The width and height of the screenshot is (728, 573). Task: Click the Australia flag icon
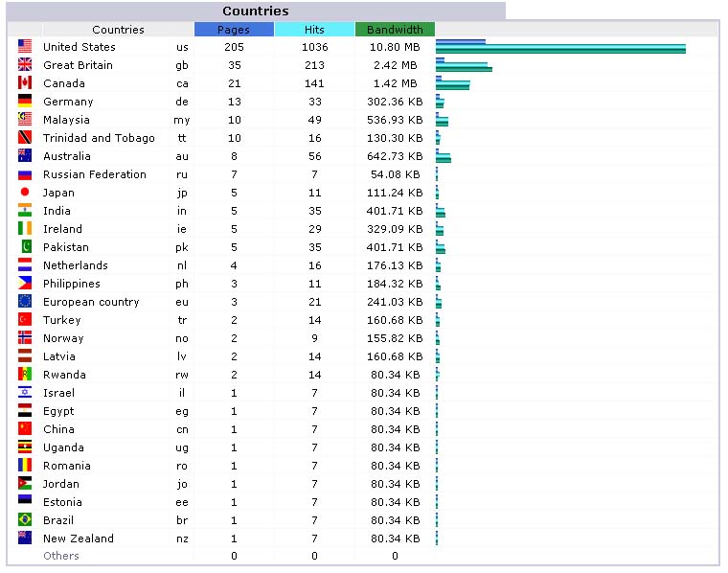(25, 155)
